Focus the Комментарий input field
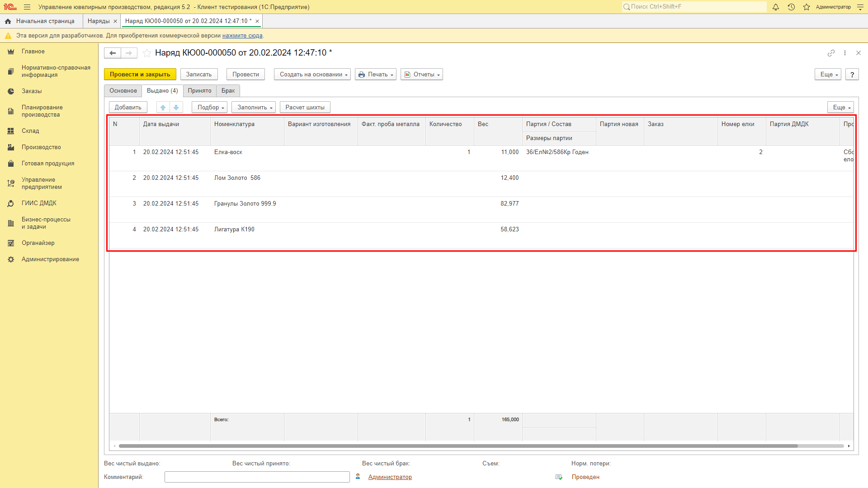 pyautogui.click(x=257, y=477)
